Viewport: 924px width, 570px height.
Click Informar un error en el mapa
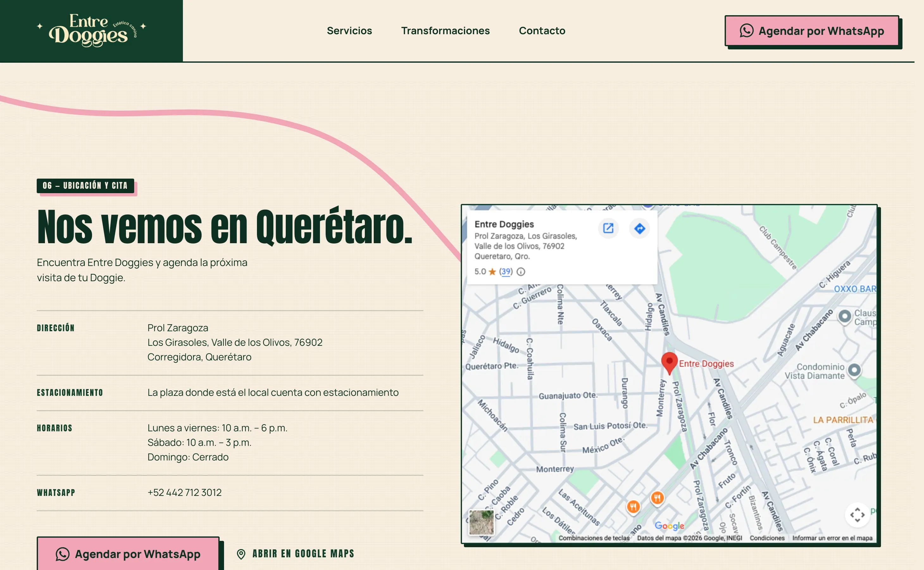click(832, 538)
